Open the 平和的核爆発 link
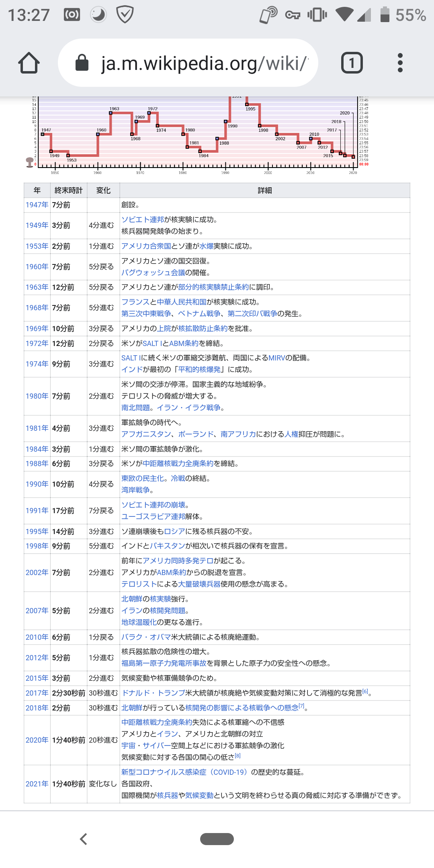 [199, 369]
